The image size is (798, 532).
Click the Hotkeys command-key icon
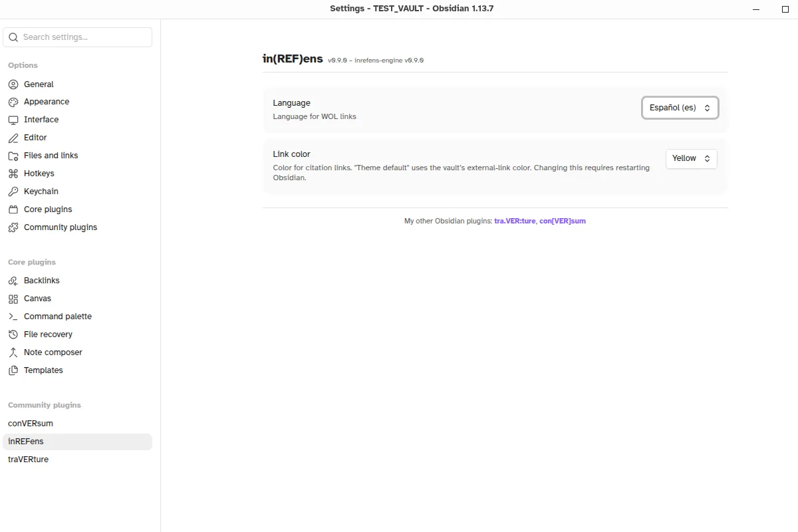point(13,174)
